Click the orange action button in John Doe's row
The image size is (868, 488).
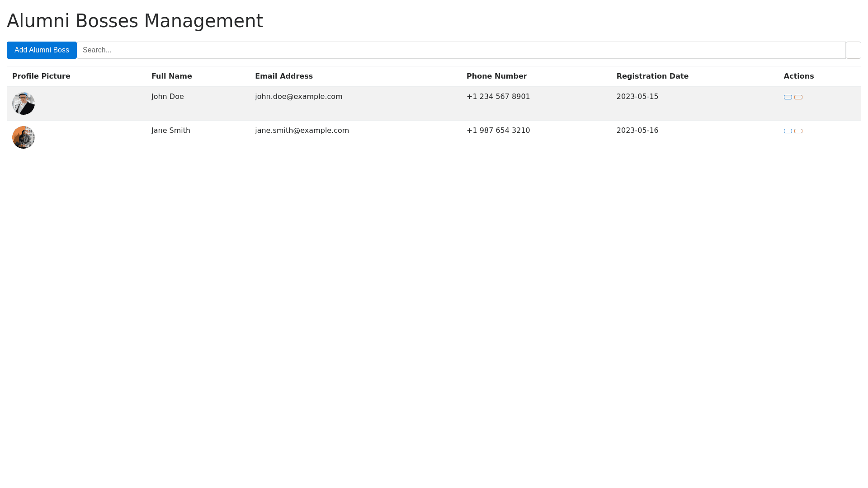[798, 97]
